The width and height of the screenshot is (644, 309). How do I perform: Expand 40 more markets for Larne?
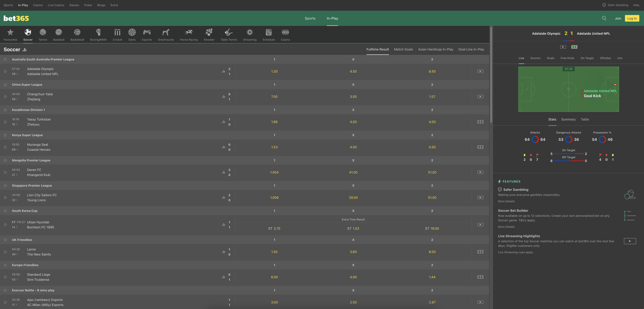pyautogui.click(x=15, y=254)
